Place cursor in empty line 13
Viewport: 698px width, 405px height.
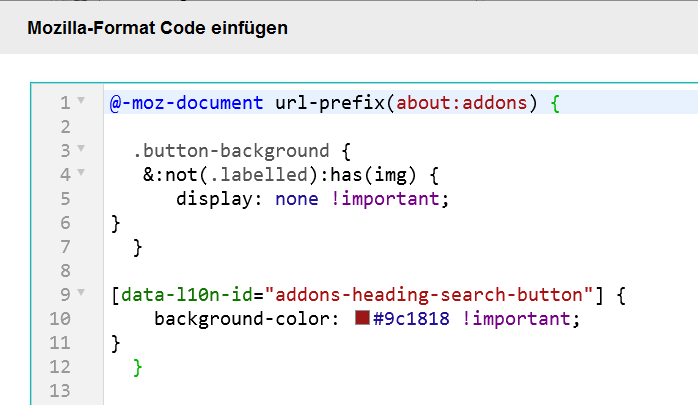pyautogui.click(x=300, y=391)
